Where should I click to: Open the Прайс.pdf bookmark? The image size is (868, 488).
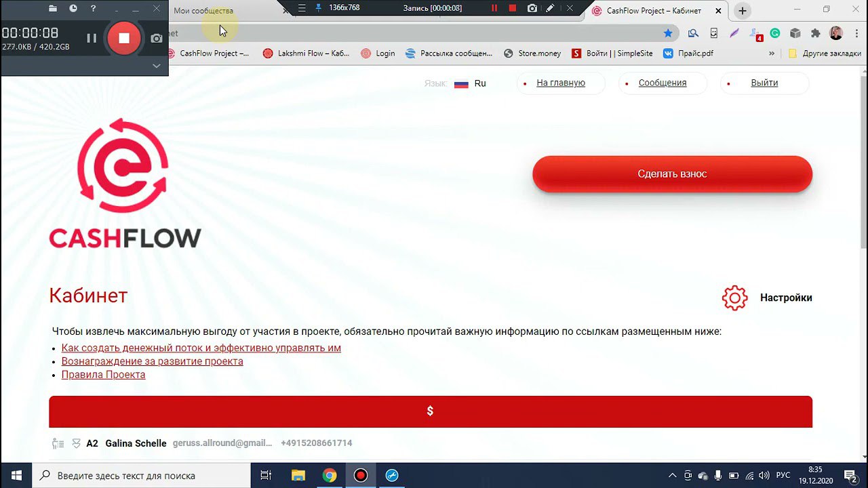click(688, 54)
